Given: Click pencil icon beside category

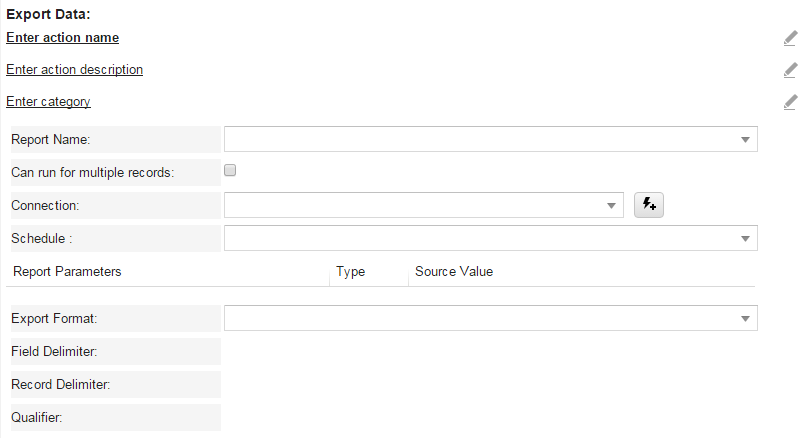Looking at the screenshot, I should point(790,102).
